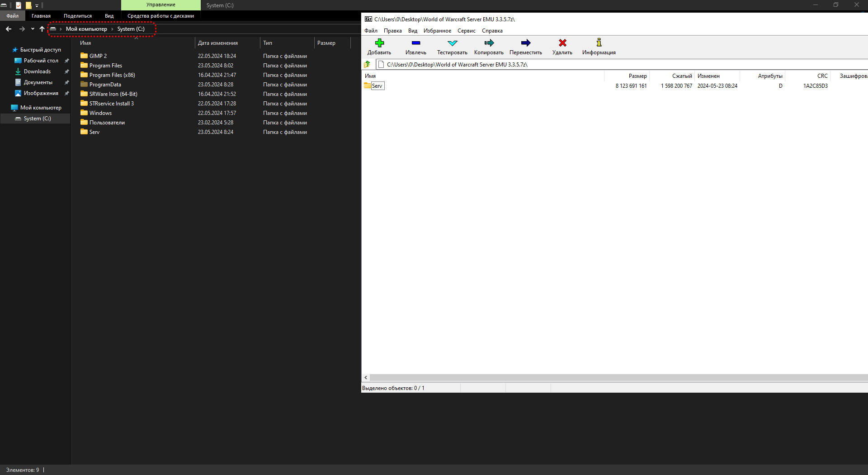868x475 pixels.
Task: Sort Explorer list by Размер column
Action: (x=332, y=43)
